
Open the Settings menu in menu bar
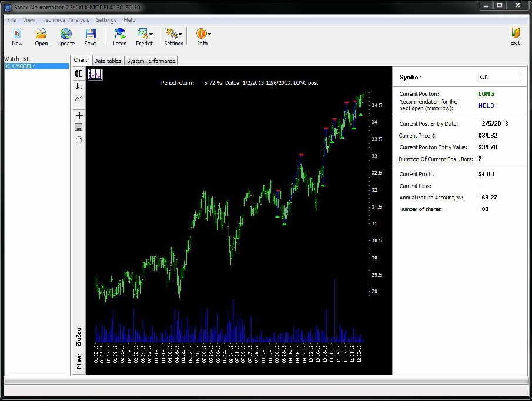[106, 19]
